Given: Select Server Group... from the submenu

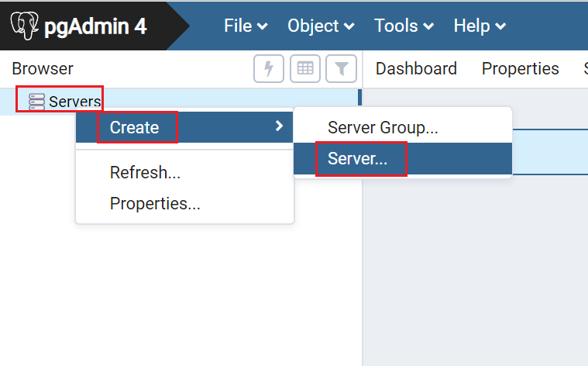Looking at the screenshot, I should tap(383, 128).
